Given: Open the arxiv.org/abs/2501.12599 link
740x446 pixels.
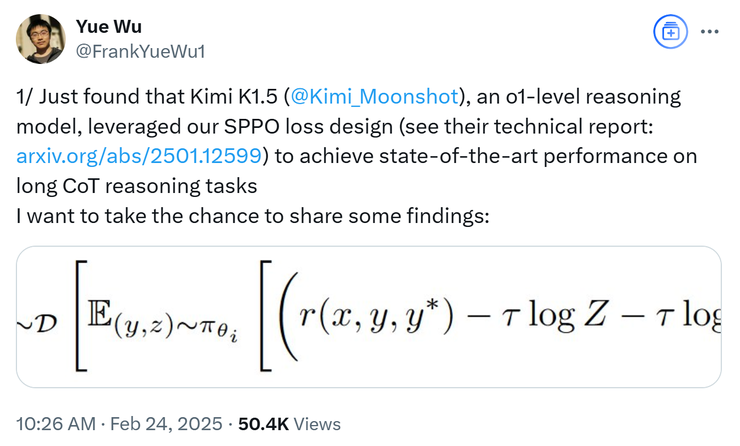Looking at the screenshot, I should point(140,156).
